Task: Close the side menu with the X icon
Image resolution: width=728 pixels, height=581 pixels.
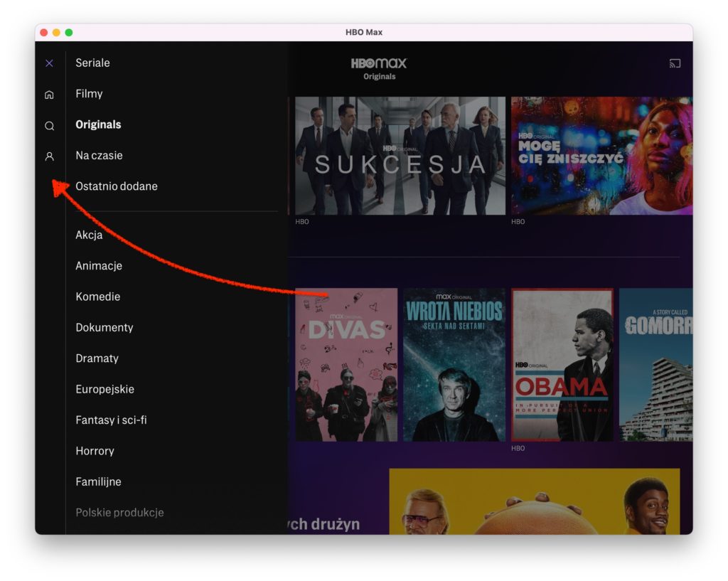Action: 49,63
